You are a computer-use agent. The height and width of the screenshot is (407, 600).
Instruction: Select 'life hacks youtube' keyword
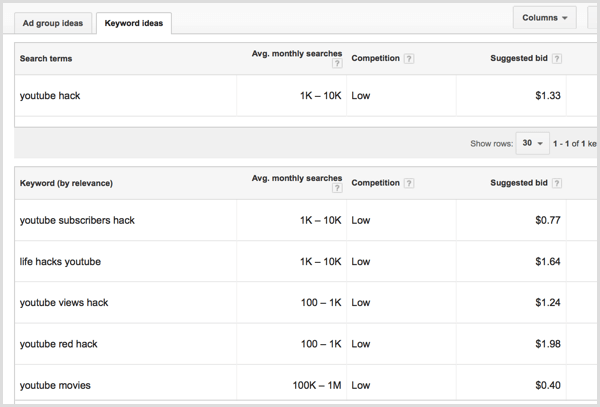60,262
